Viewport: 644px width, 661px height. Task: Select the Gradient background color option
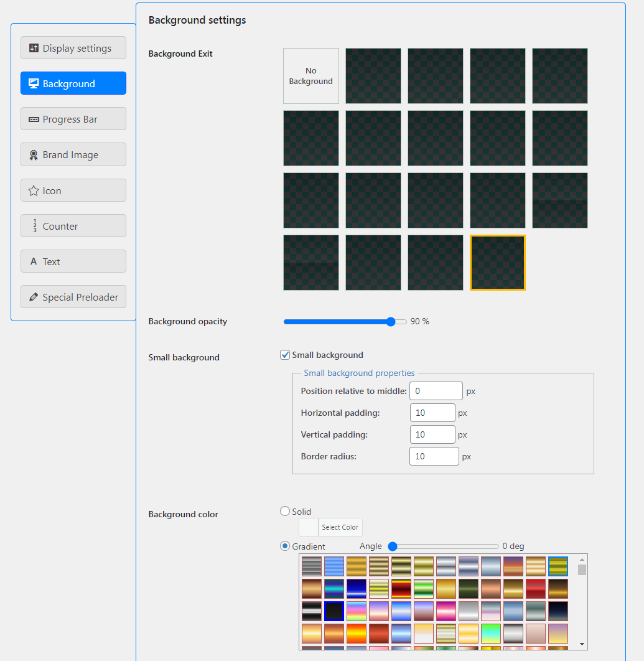[284, 546]
